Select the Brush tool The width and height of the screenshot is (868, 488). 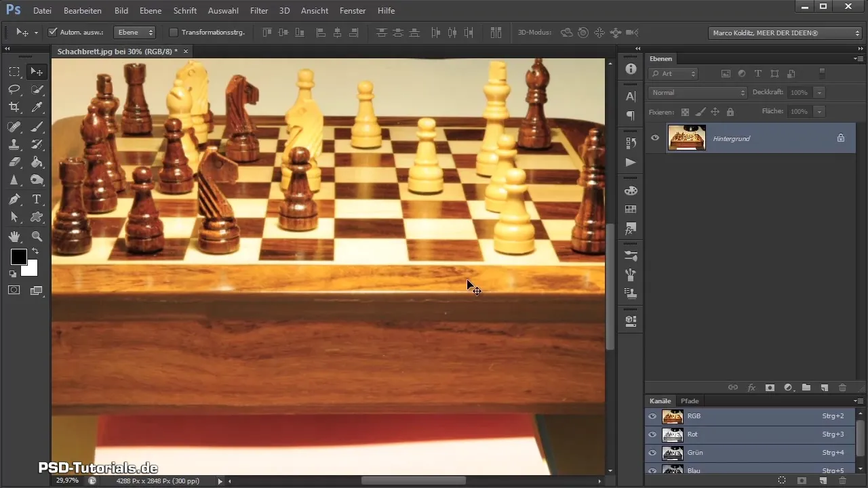pyautogui.click(x=37, y=127)
